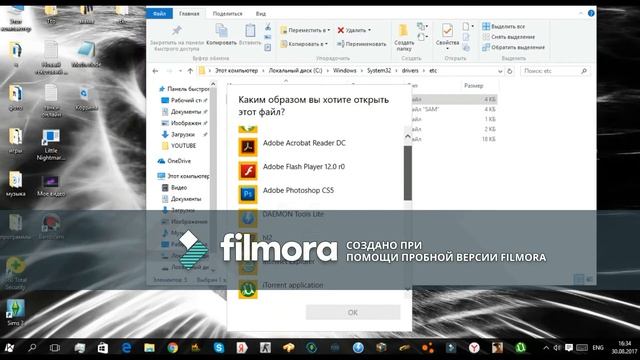Click Windows in the address path

(344, 71)
